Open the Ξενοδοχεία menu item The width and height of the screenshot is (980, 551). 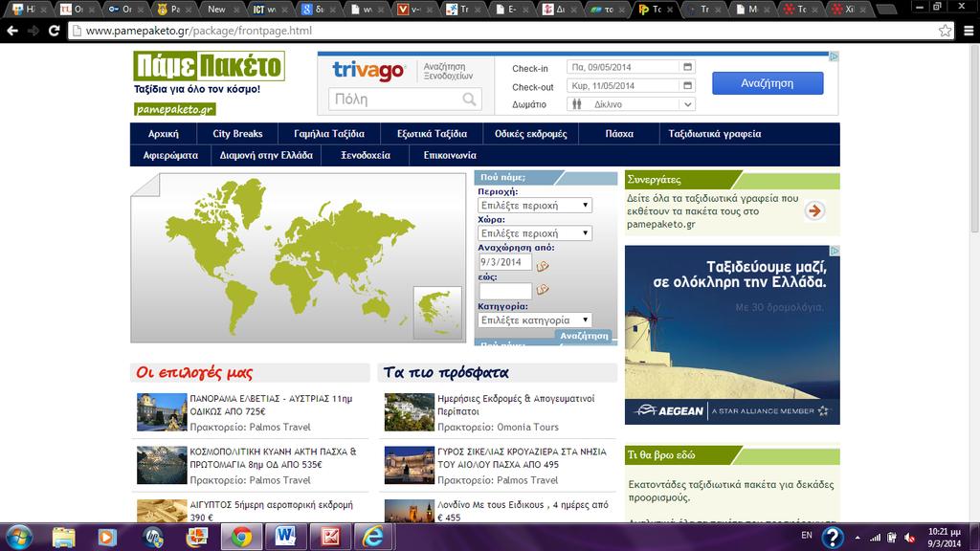pos(366,156)
